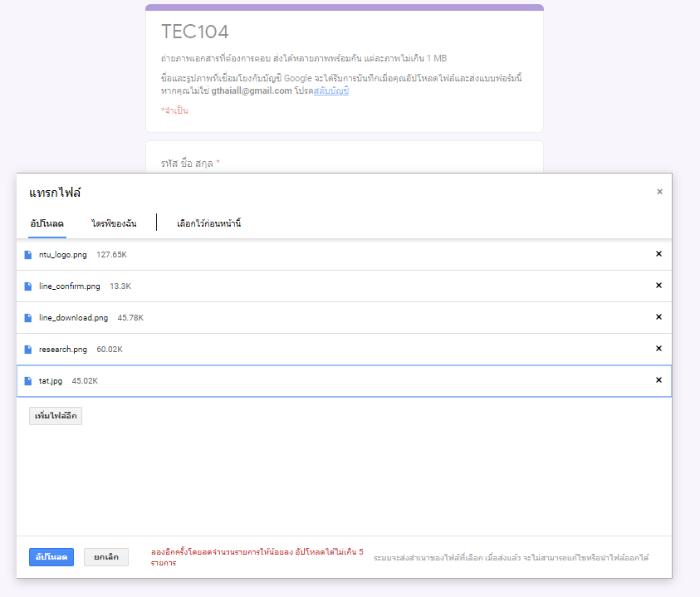Remove research.png using its X icon
The height and width of the screenshot is (597, 700).
(658, 349)
